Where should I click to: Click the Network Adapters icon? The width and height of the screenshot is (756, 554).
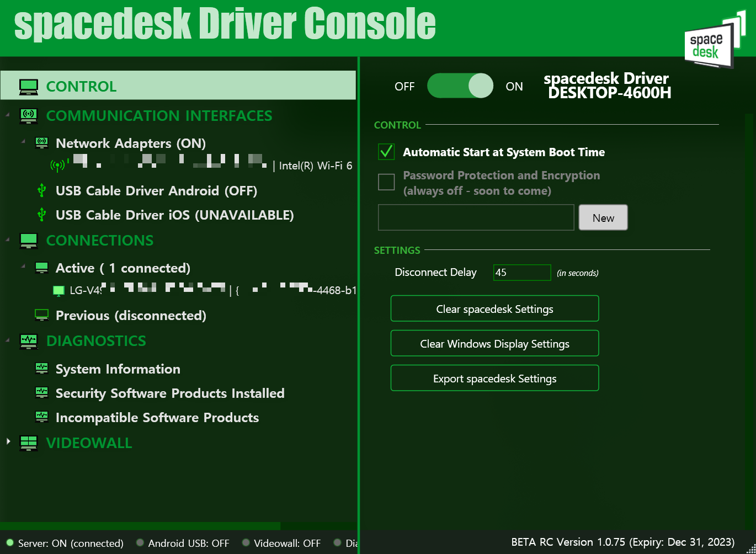click(x=41, y=143)
